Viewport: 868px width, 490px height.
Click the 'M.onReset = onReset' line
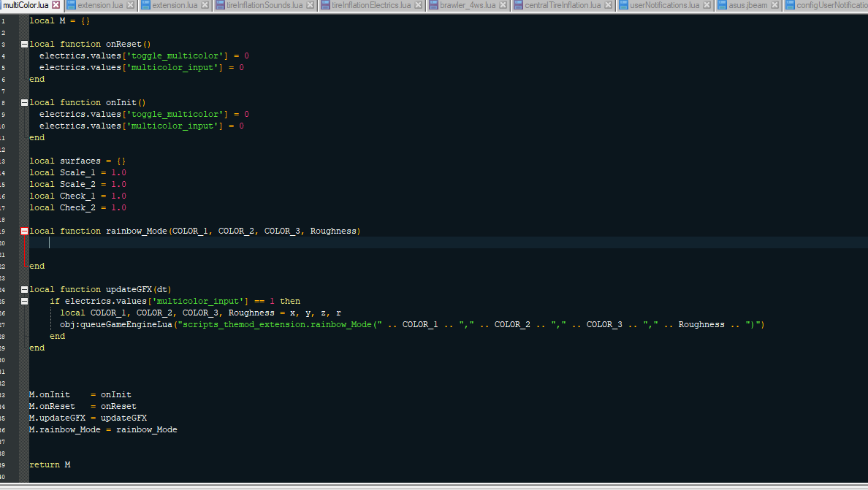point(83,406)
